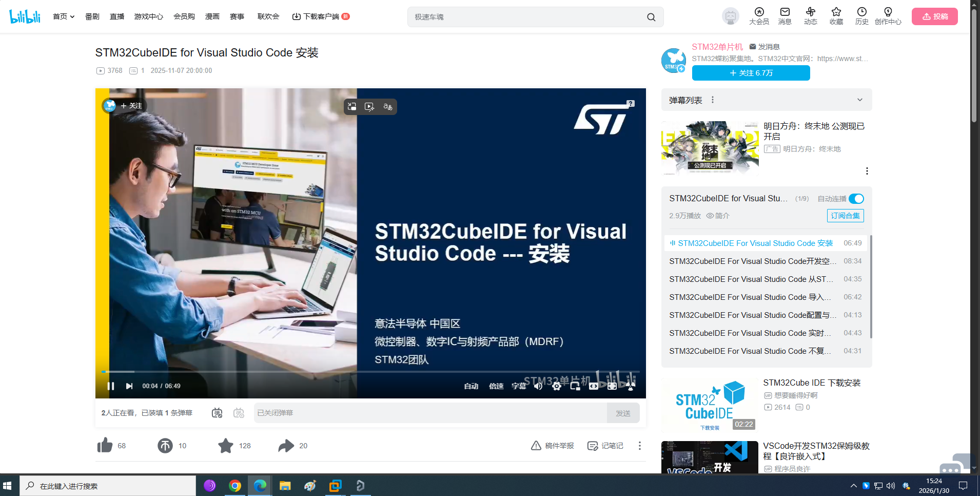
Task: Click the fullscreen icon at the player's far right
Action: pos(631,386)
